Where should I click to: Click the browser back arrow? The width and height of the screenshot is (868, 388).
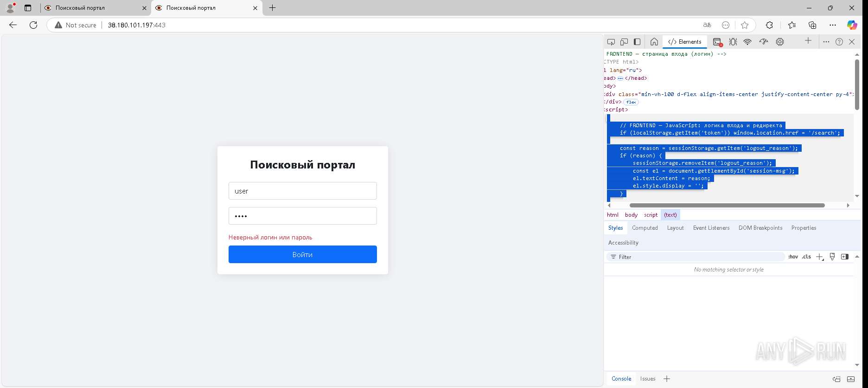(x=13, y=25)
